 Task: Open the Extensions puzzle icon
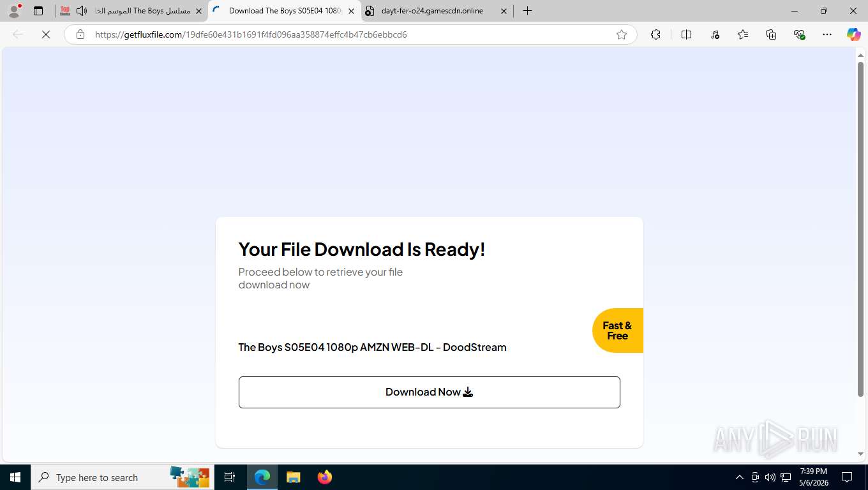tap(655, 34)
